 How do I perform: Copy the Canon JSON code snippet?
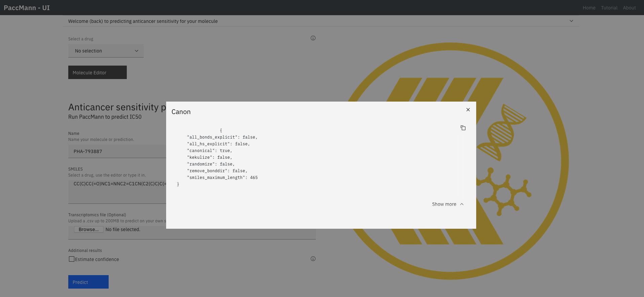click(x=463, y=128)
